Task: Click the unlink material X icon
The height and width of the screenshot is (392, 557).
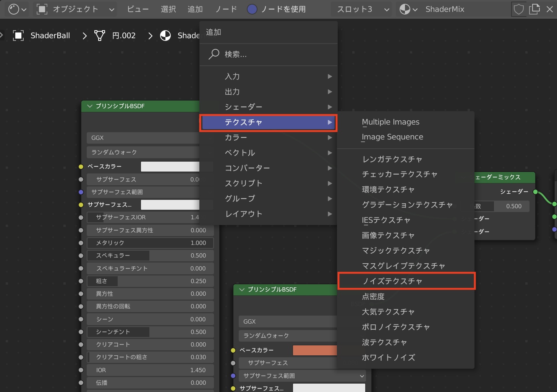Action: [x=549, y=9]
